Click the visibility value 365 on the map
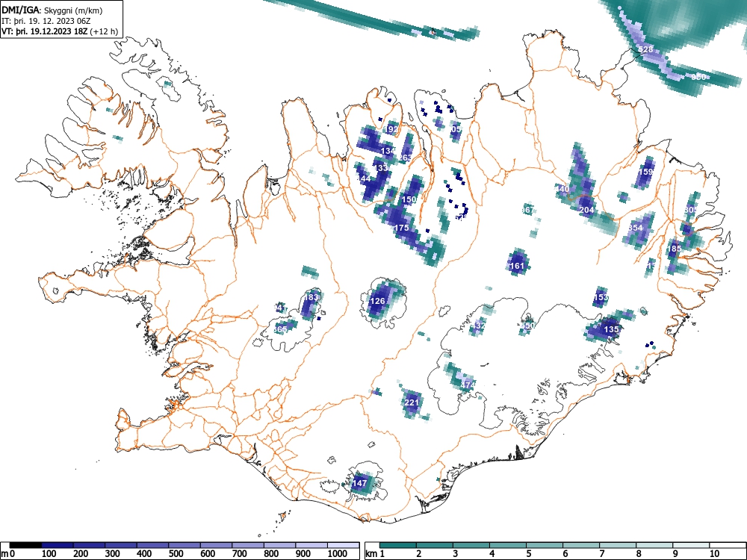 point(281,329)
